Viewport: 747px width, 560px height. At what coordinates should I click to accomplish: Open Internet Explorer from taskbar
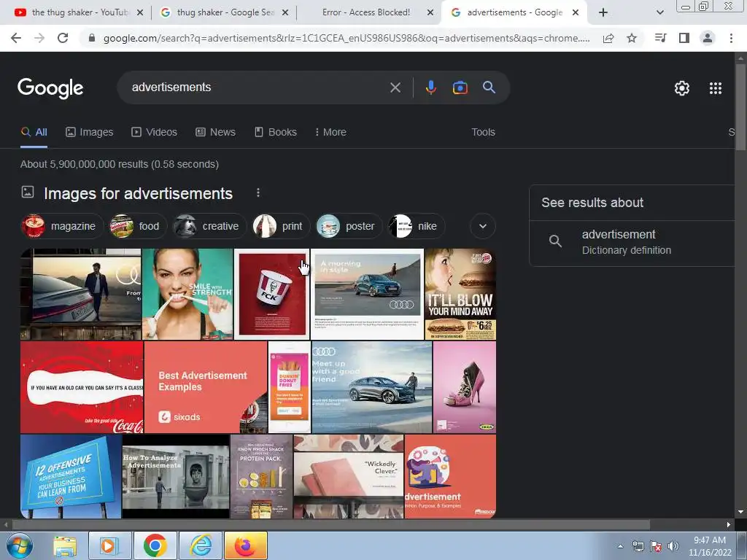click(201, 545)
